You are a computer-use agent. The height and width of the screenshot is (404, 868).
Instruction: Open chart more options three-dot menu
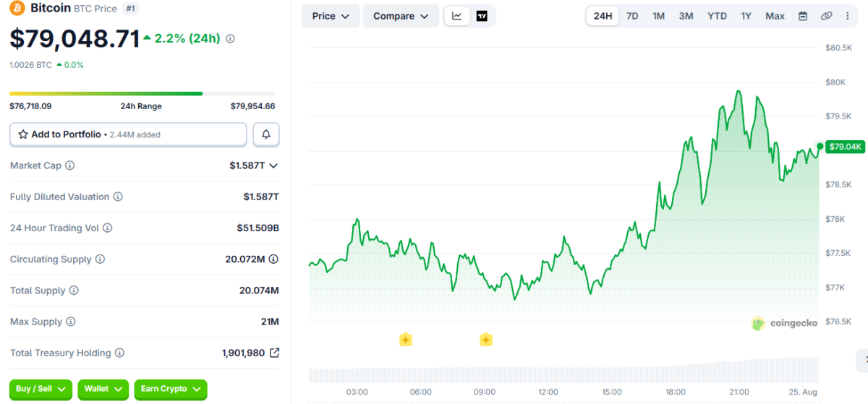click(847, 16)
